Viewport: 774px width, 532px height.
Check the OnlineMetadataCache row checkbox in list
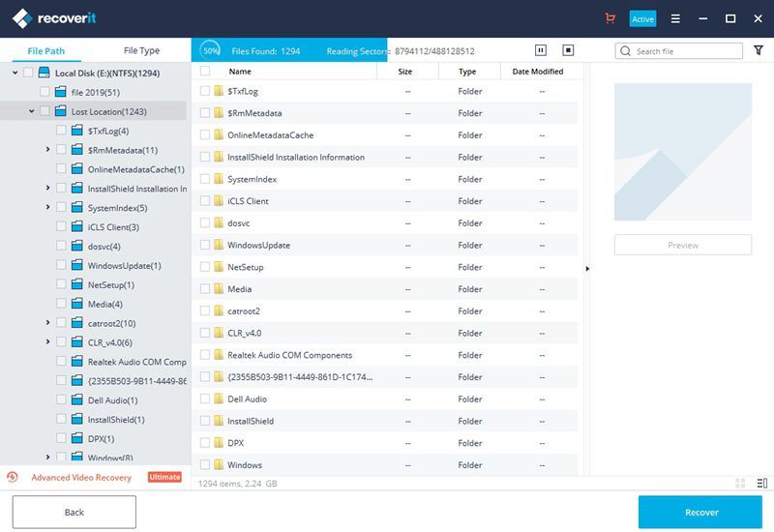(x=205, y=134)
